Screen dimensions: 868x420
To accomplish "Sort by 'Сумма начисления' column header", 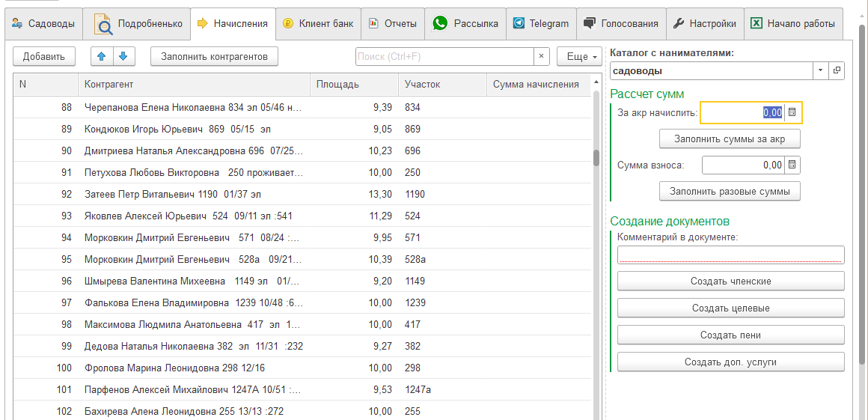I will [536, 84].
